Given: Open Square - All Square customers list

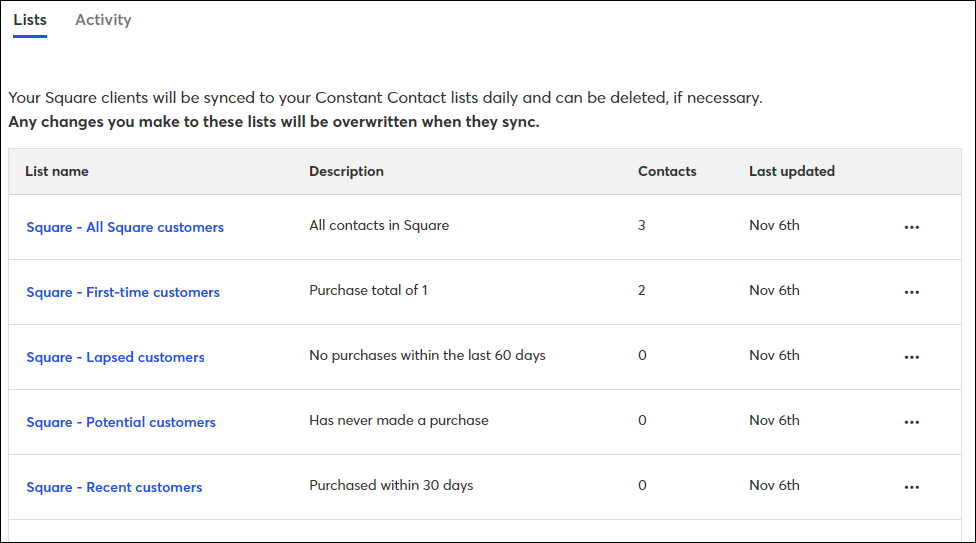Looking at the screenshot, I should (x=125, y=227).
